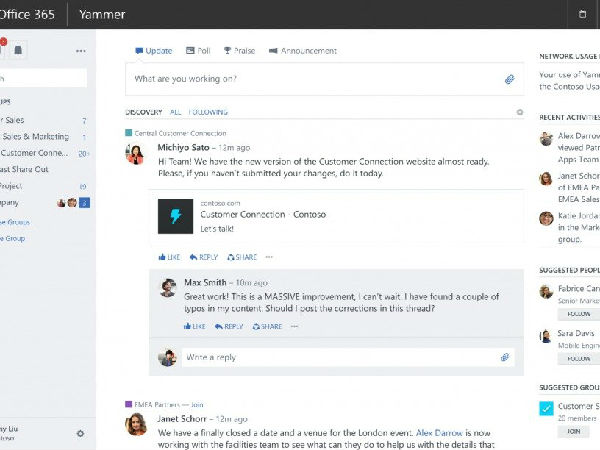The height and width of the screenshot is (450, 600).
Task: Open the sidebar three-dot options menu
Action: pos(81,51)
